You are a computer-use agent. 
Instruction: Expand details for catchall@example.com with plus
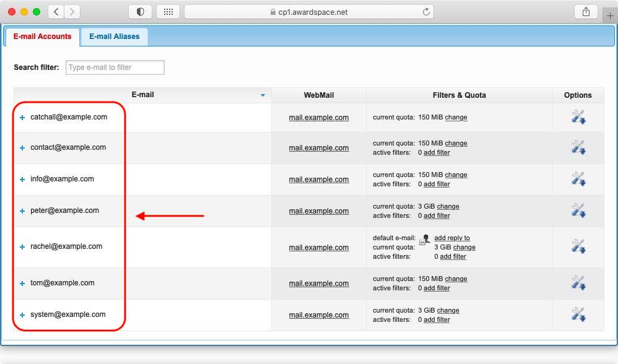coord(22,116)
